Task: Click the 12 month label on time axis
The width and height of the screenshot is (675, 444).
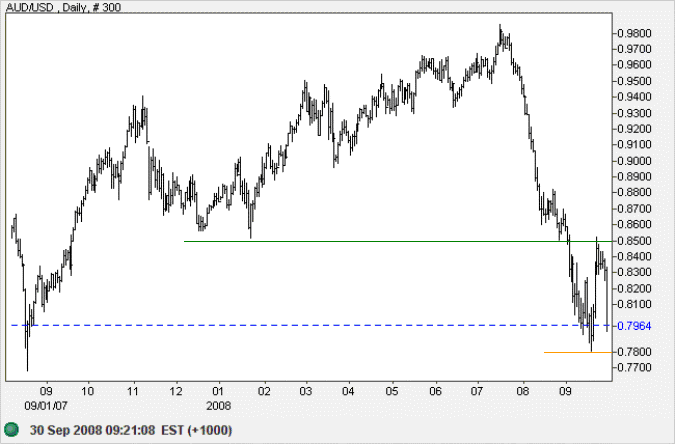Action: [x=176, y=391]
